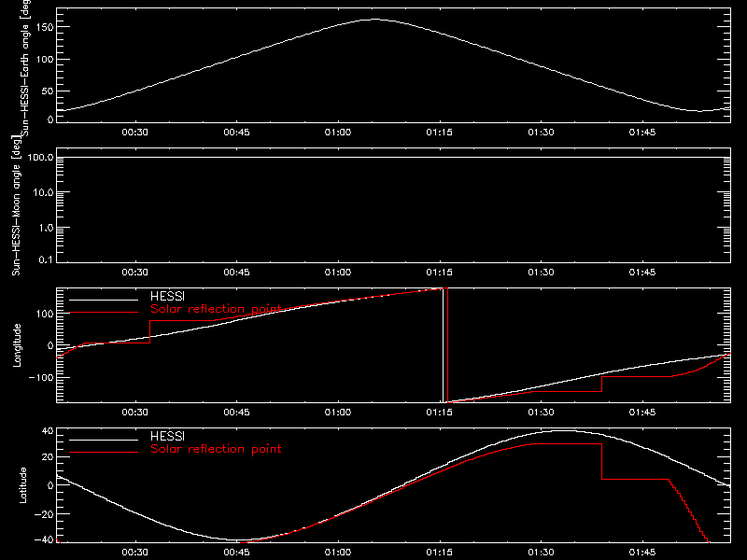Click the 100.0 tick on Moon angle plot
The image size is (747, 560).
click(x=40, y=157)
